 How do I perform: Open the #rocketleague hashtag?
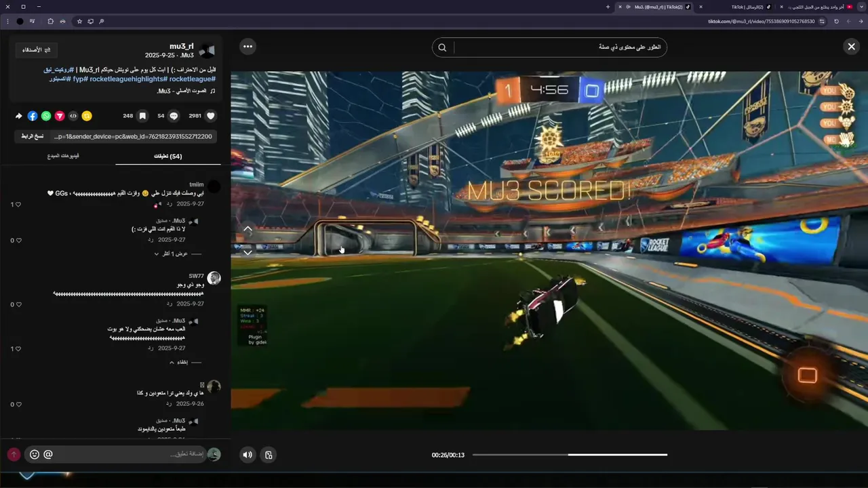(193, 79)
